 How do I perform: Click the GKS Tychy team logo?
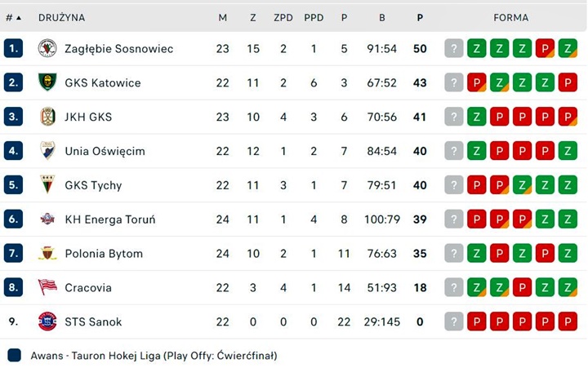click(47, 185)
